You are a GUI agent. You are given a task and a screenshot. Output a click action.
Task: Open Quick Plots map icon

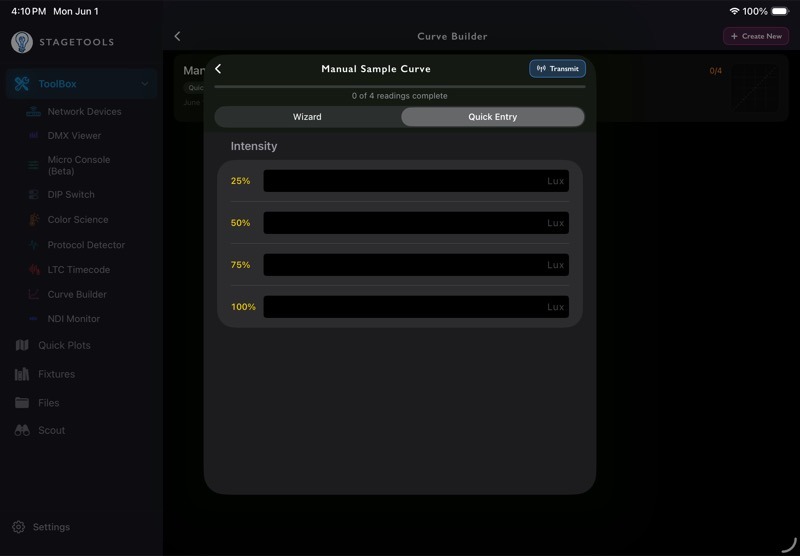pyautogui.click(x=22, y=345)
